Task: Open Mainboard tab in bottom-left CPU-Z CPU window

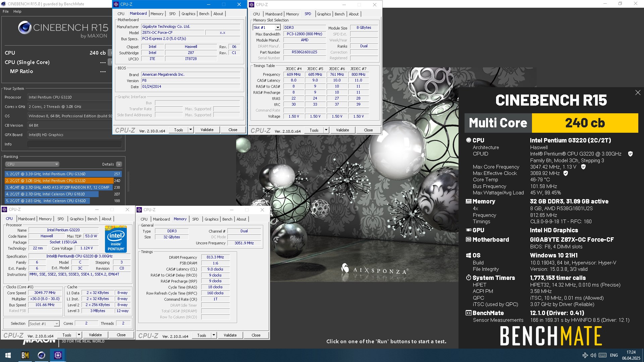Action: pyautogui.click(x=26, y=219)
